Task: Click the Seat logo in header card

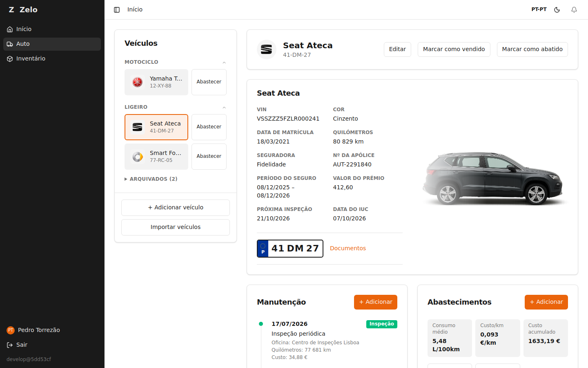Action: click(x=267, y=49)
